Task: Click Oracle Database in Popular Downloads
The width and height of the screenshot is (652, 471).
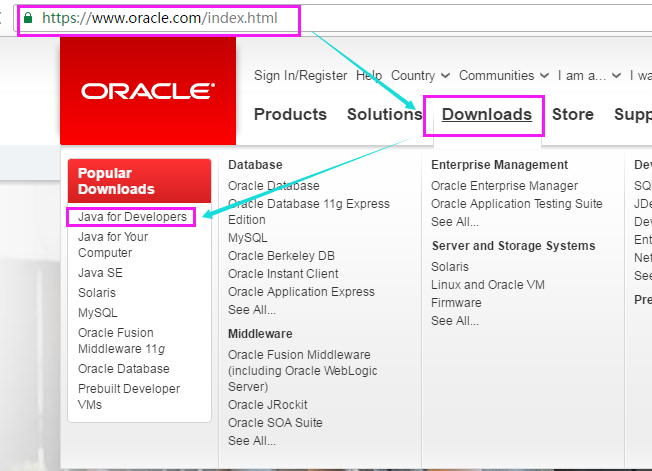Action: click(123, 369)
